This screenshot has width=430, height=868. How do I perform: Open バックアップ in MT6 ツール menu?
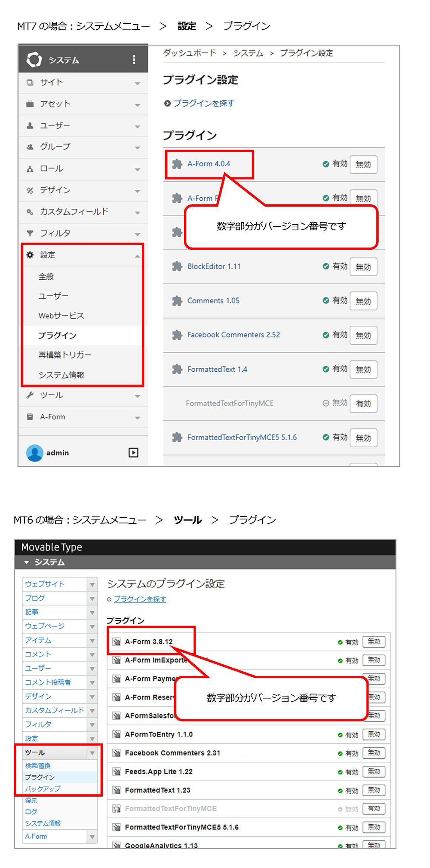[43, 789]
